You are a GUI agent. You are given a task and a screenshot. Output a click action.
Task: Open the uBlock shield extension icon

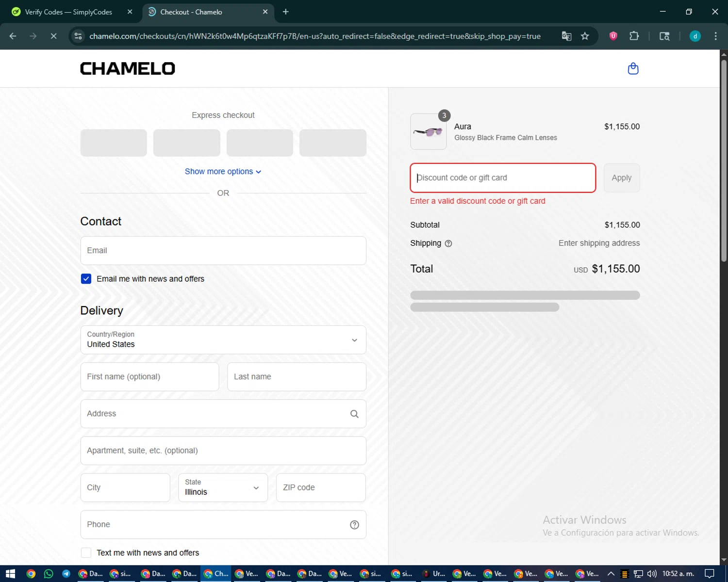point(613,36)
